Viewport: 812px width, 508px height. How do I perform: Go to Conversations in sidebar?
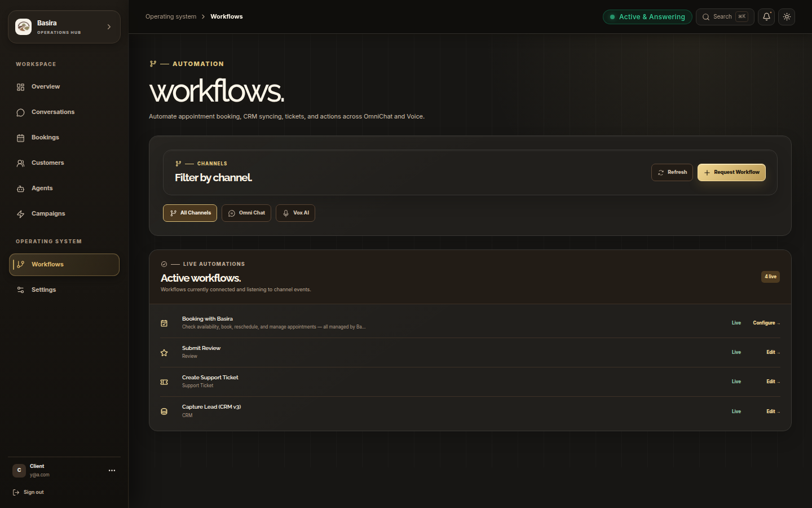(64, 112)
